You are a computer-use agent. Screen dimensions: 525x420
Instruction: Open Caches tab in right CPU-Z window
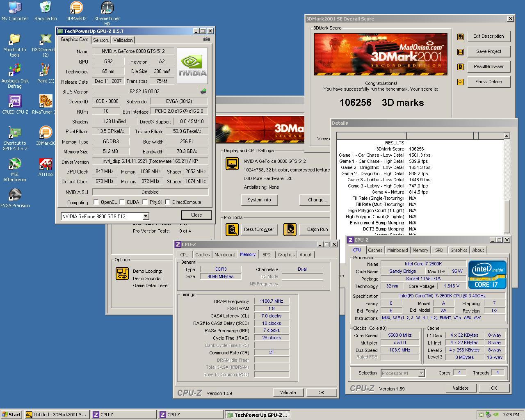(375, 250)
